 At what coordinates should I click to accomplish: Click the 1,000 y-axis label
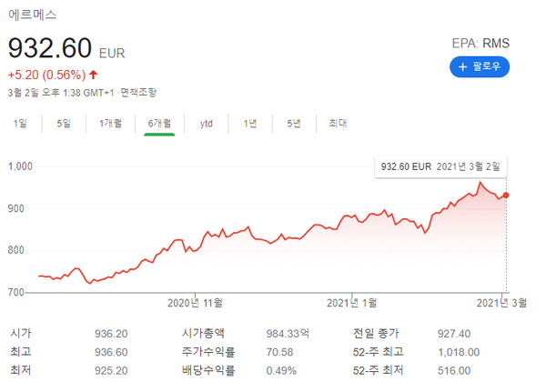coord(20,166)
